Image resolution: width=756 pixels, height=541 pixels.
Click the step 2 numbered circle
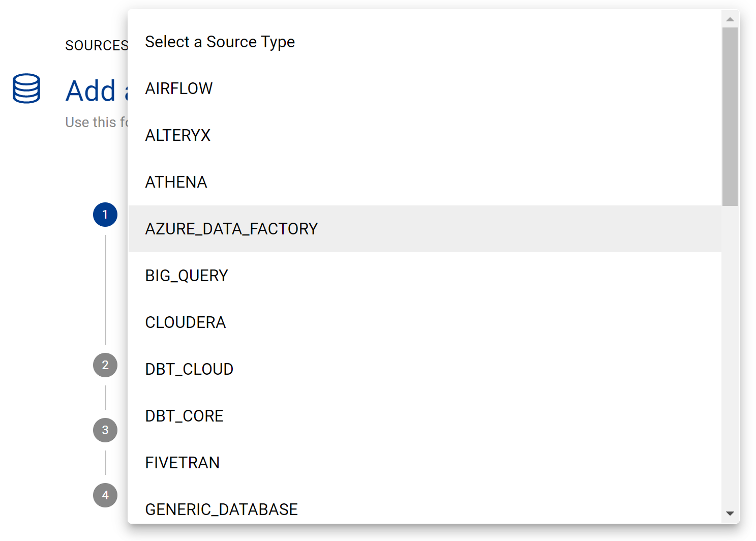point(105,365)
